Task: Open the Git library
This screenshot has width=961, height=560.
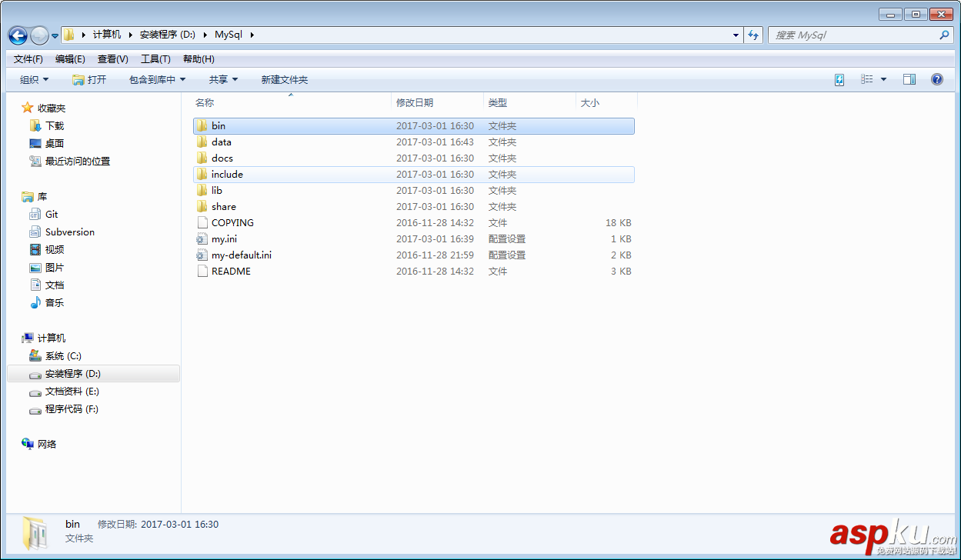Action: [52, 215]
